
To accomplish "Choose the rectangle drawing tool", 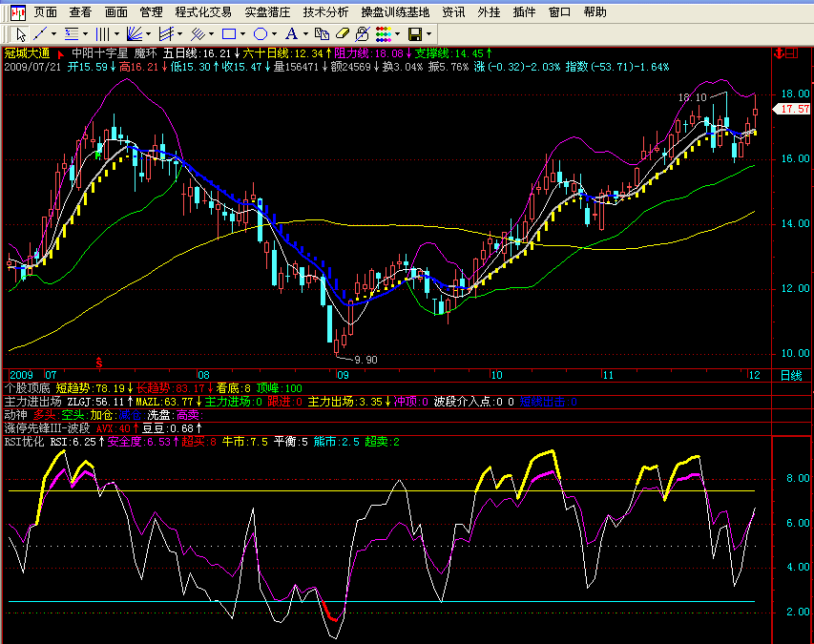I will [x=229, y=34].
